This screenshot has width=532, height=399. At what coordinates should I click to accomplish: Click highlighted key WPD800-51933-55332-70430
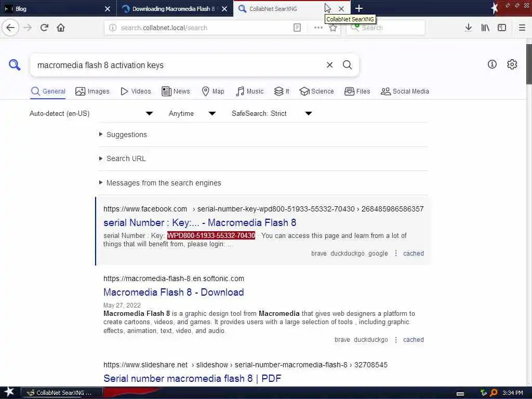pos(211,235)
